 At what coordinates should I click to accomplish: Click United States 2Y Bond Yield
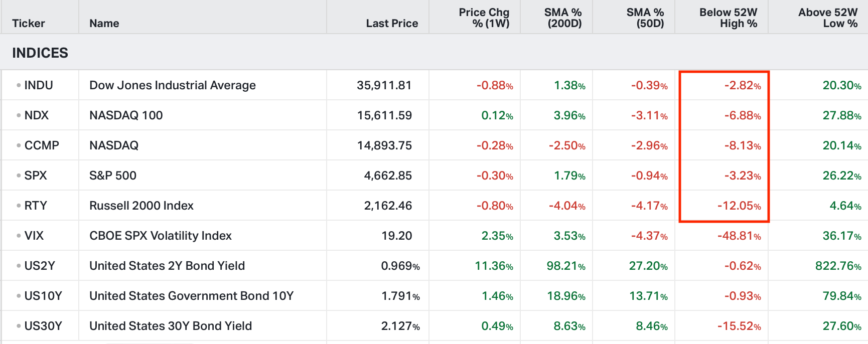(167, 266)
